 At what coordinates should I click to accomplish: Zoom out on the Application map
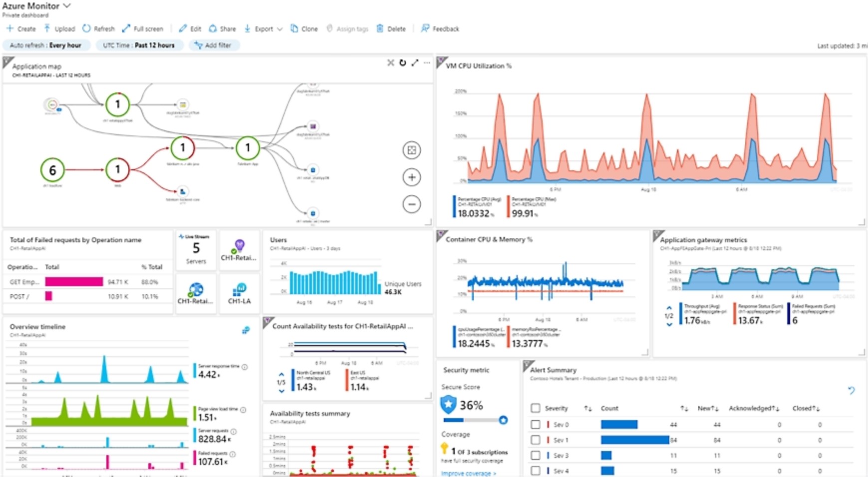pos(412,204)
